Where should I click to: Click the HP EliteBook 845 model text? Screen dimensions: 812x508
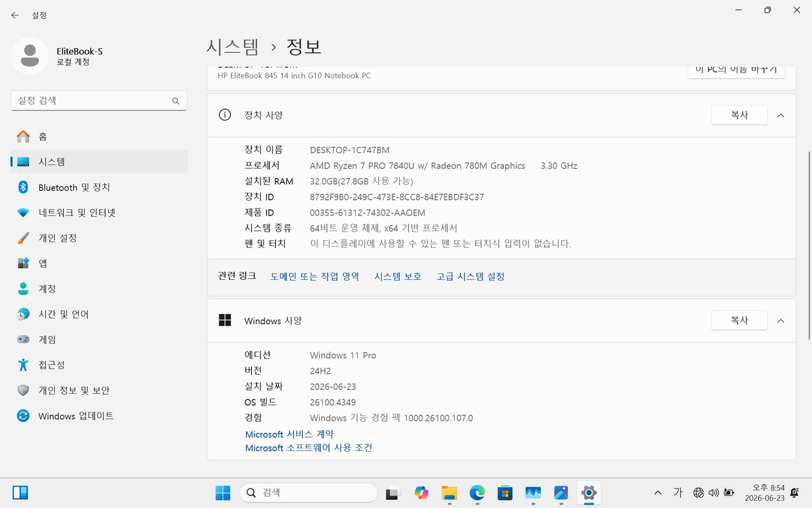click(x=294, y=76)
